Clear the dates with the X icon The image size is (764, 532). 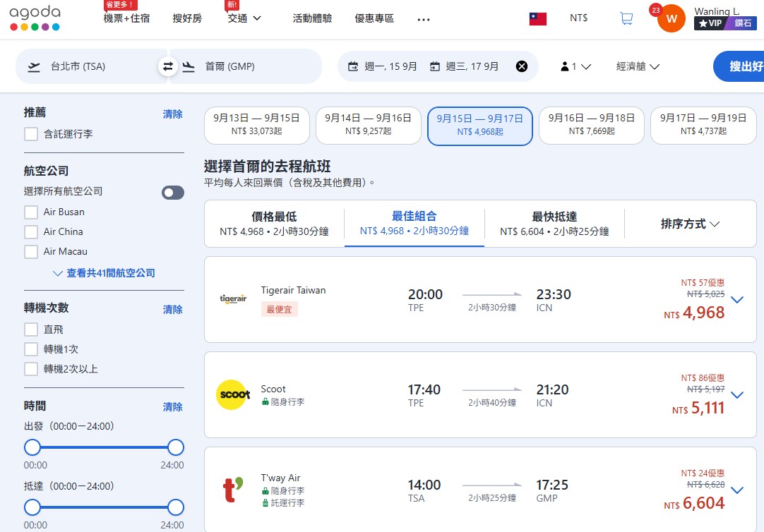(522, 66)
